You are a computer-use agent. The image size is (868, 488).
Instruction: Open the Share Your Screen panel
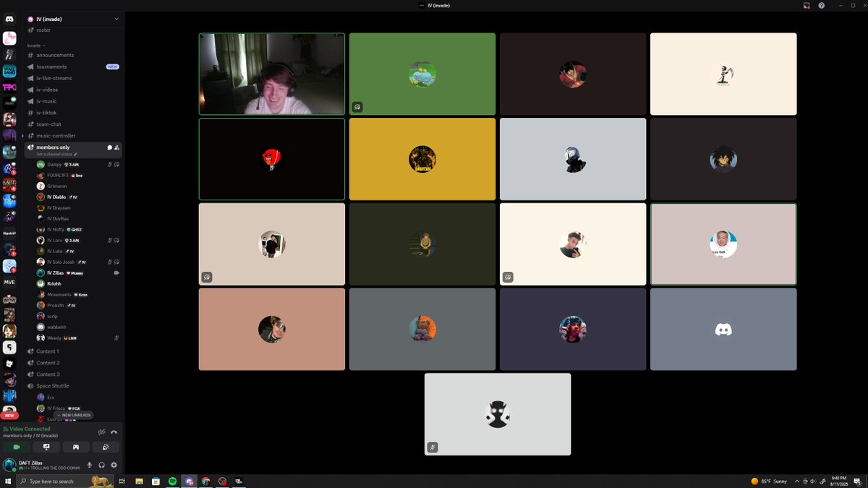[46, 447]
